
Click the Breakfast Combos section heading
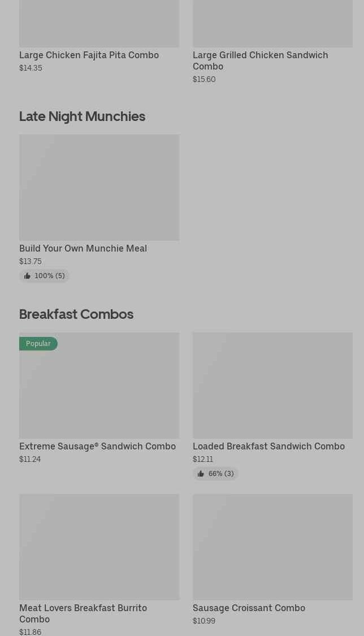[76, 314]
